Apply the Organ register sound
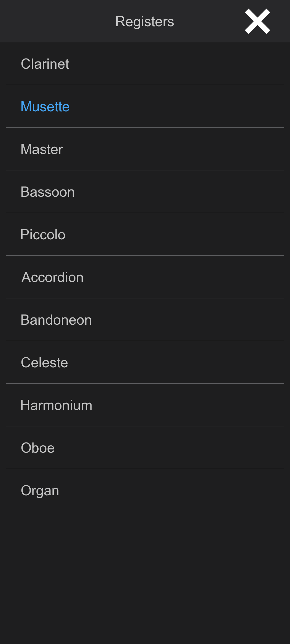 tap(40, 491)
